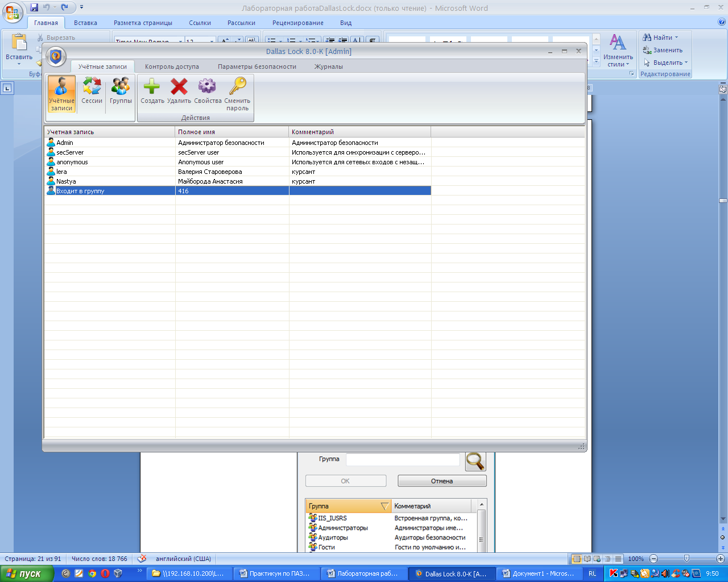The width and height of the screenshot is (728, 582).
Task: Click sort arrow in Группа column header
Action: tap(384, 506)
